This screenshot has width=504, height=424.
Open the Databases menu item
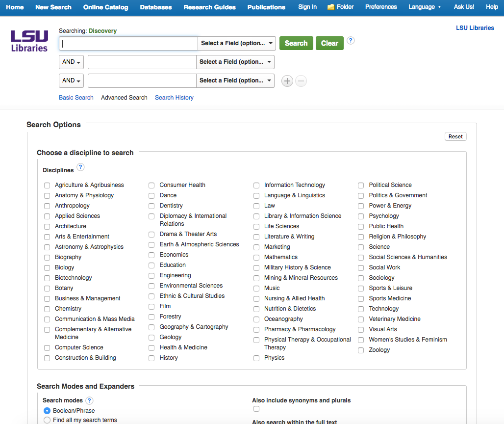[155, 7]
